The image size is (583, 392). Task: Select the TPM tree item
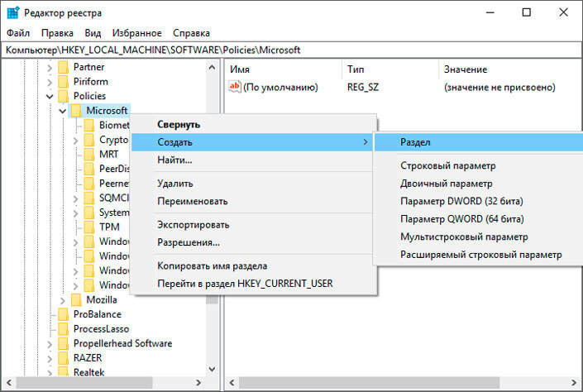click(x=109, y=227)
